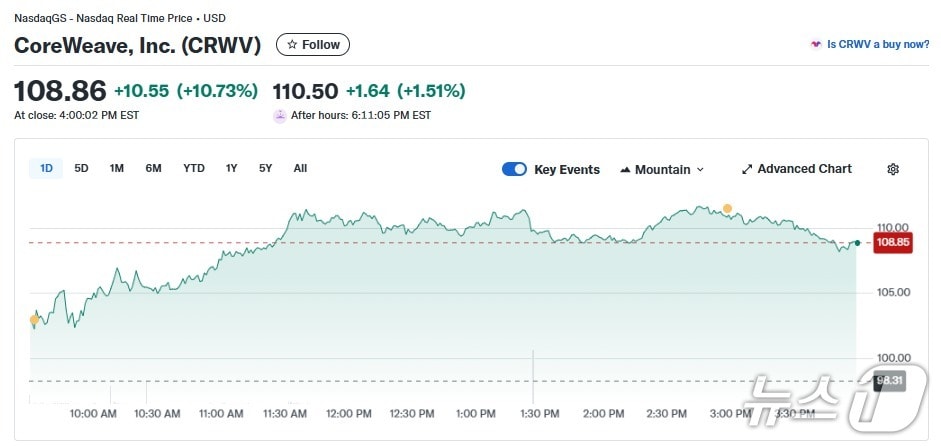941x446 pixels.
Task: Show the 6M chart range
Action: (x=153, y=168)
